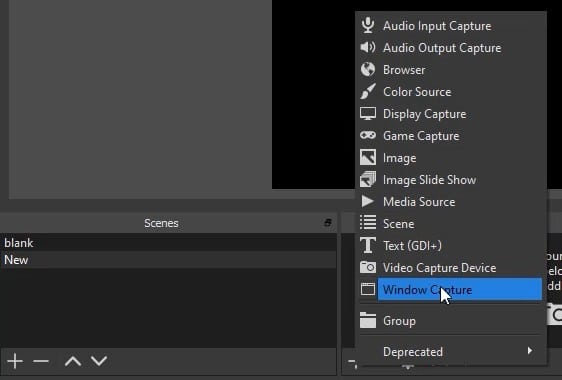562x380 pixels.
Task: Select the 'blank' scene
Action: coord(168,243)
